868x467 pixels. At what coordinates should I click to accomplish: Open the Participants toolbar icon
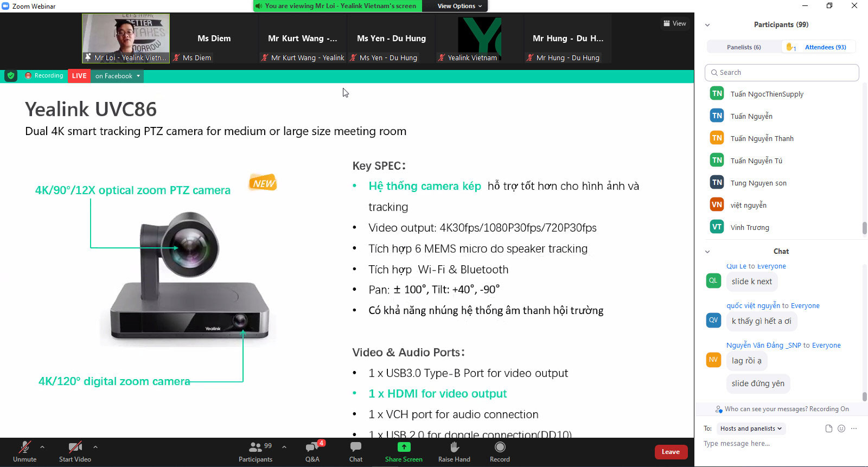256,451
